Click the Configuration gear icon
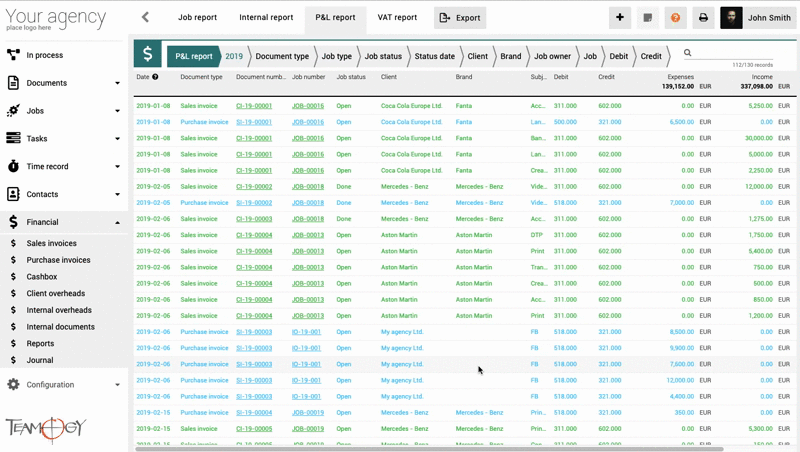The image size is (800, 452). coord(13,385)
